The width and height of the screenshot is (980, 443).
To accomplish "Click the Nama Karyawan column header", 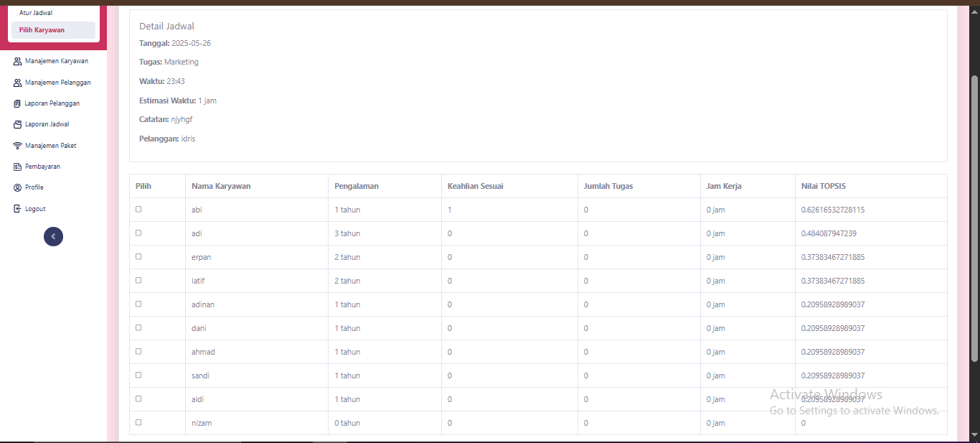I will click(x=221, y=186).
